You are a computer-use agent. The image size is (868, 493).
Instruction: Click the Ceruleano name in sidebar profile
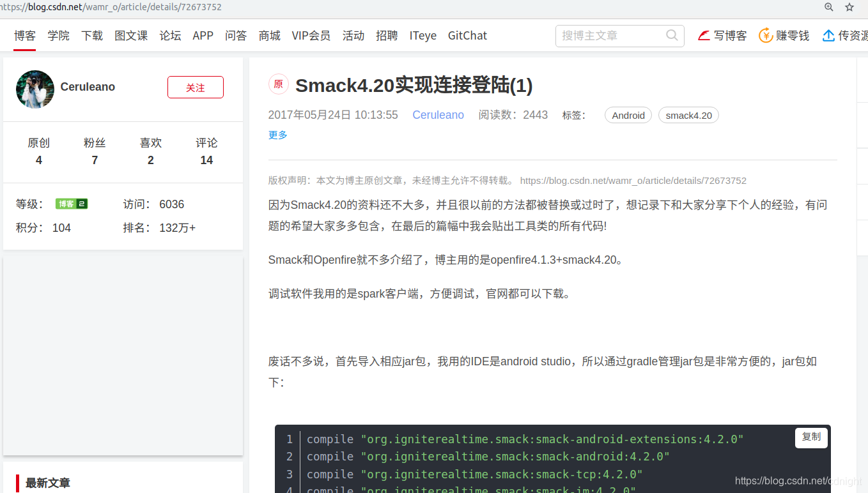coord(88,87)
